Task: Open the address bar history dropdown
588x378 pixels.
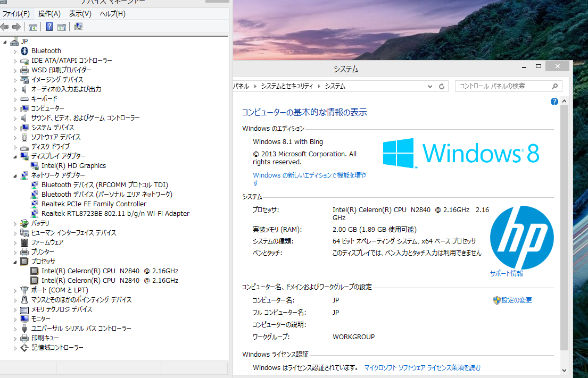Action: pyautogui.click(x=430, y=87)
